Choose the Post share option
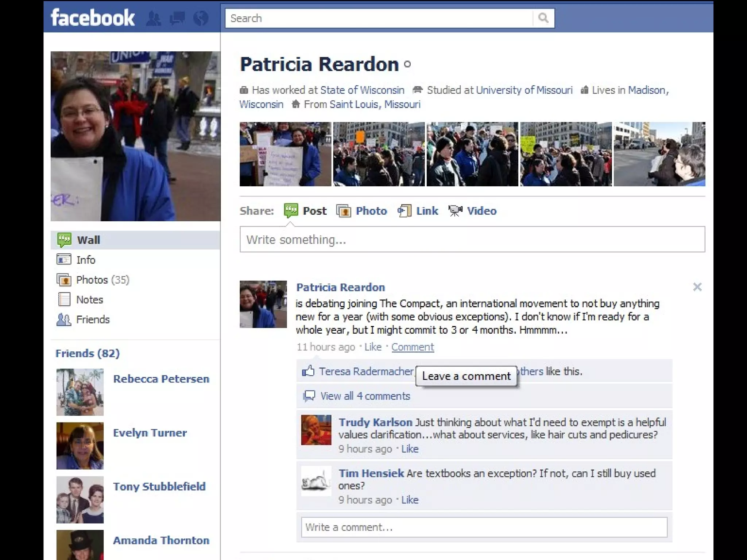Screen dimensions: 747x560 point(314,211)
